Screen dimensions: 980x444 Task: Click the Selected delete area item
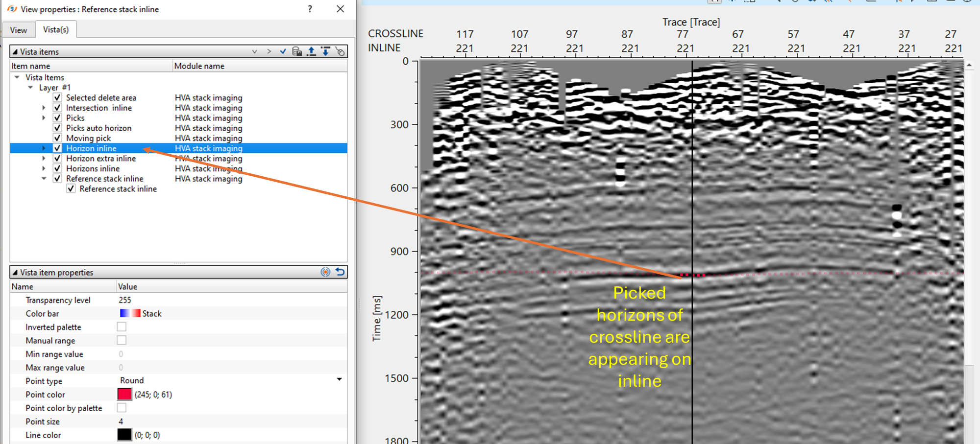pyautogui.click(x=101, y=98)
